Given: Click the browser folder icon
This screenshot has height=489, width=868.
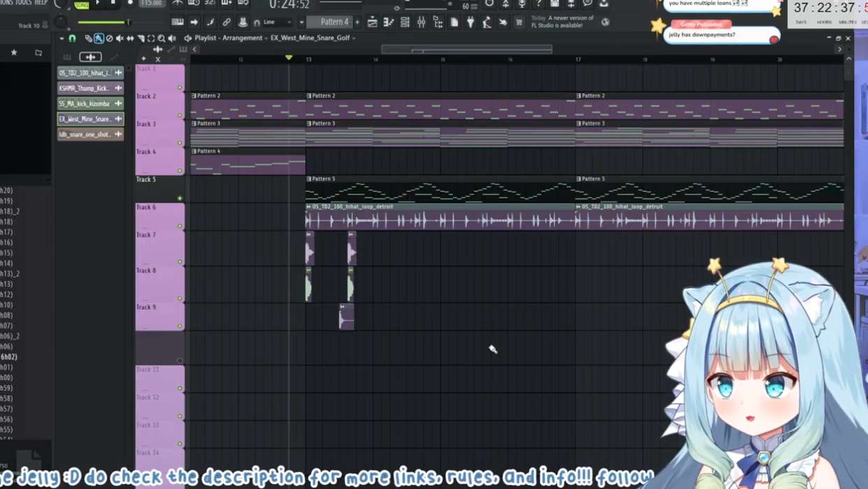Looking at the screenshot, I should (38, 52).
